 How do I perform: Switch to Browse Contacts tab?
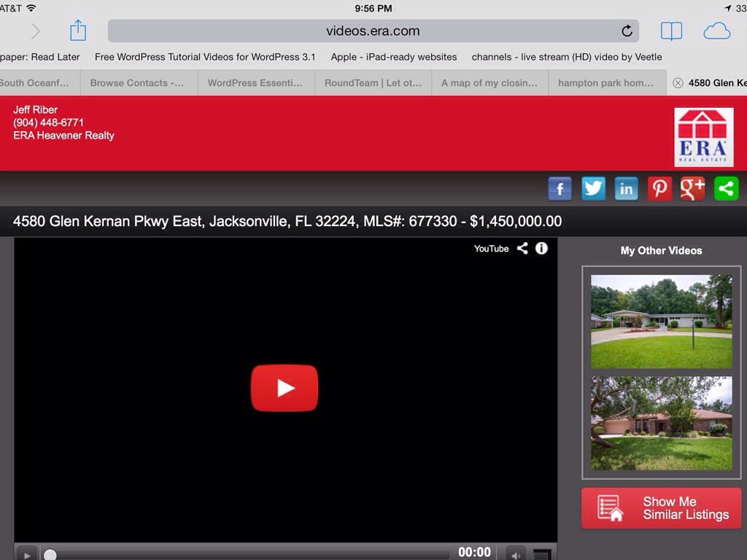coord(137,83)
